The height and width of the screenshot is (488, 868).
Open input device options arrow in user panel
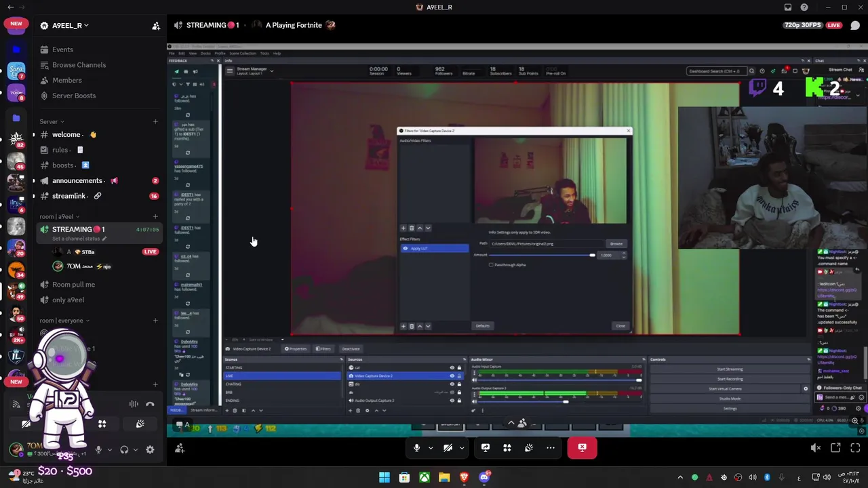tap(109, 450)
